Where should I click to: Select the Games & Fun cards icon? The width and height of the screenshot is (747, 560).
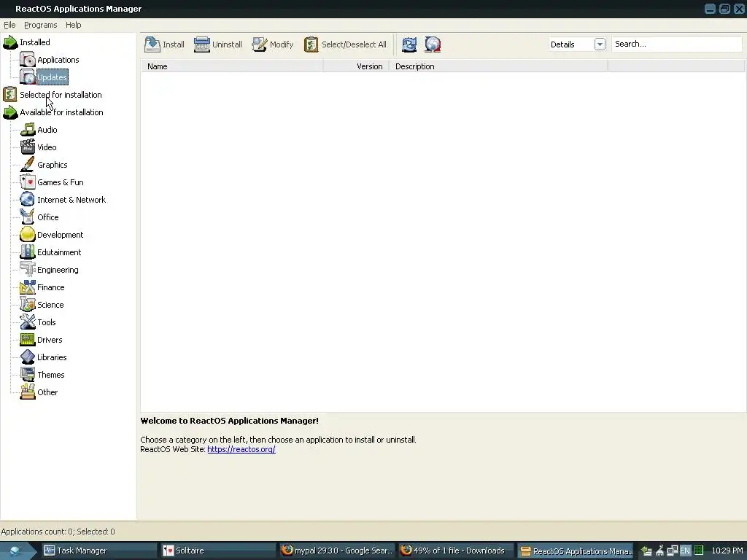28,182
